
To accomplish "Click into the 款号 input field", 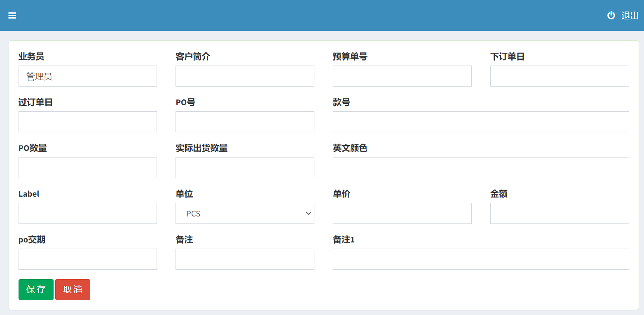I will [x=481, y=122].
